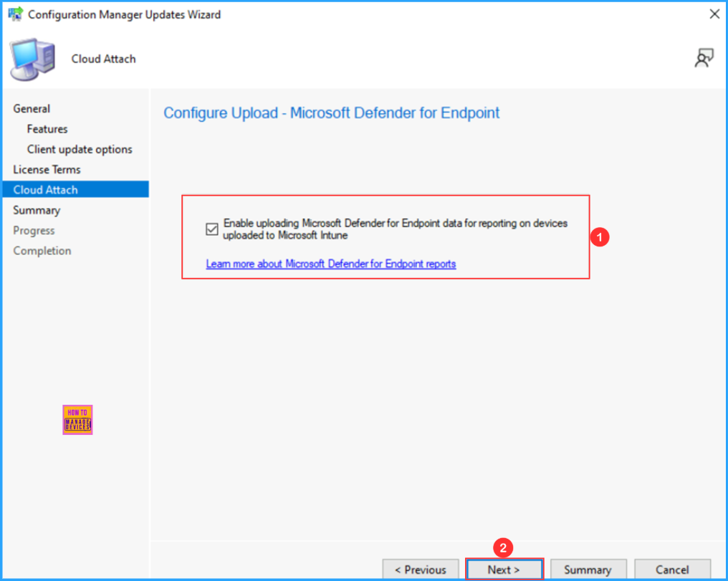Uncheck Enable uploading Microsoft Defender for Endpoint data
Image resolution: width=728 pixels, height=581 pixels.
point(211,229)
